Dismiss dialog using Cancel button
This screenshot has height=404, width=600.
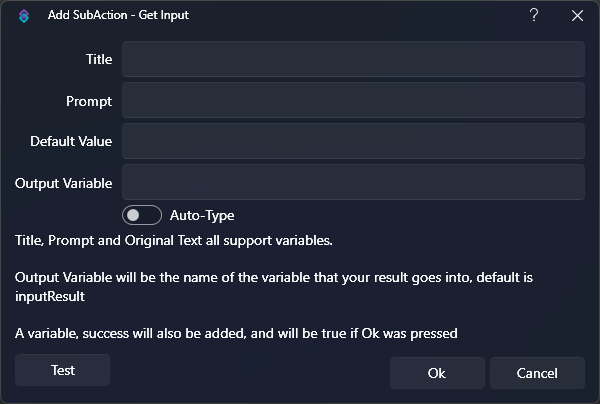coord(537,373)
